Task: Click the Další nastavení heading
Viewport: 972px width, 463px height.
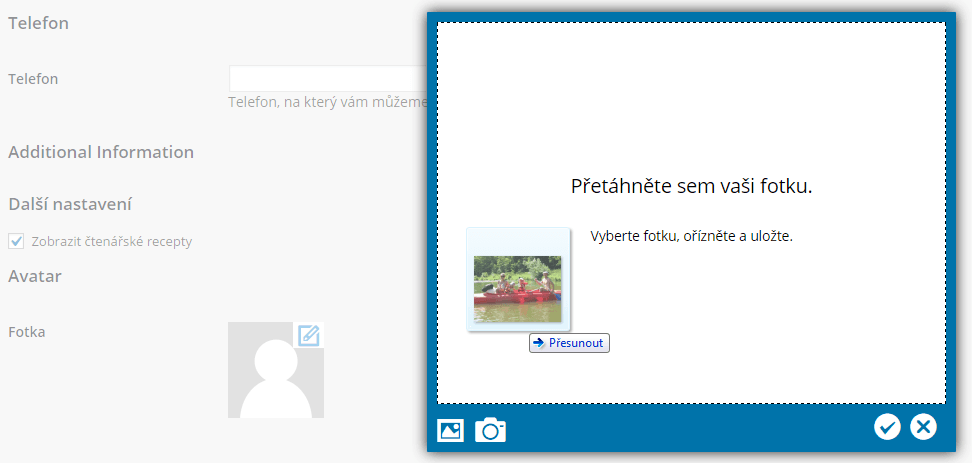Action: (69, 204)
